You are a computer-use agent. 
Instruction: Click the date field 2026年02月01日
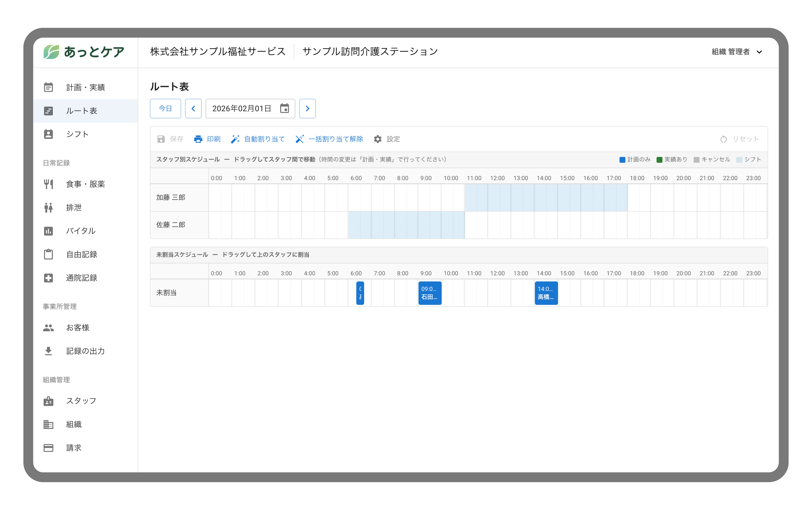(250, 109)
